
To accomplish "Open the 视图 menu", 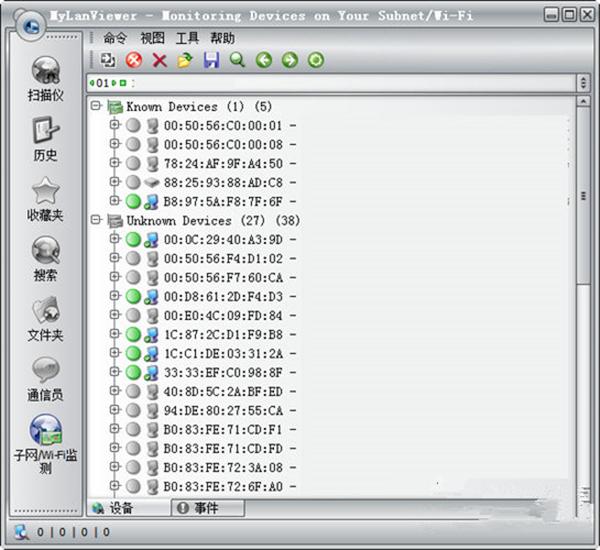I will point(152,38).
